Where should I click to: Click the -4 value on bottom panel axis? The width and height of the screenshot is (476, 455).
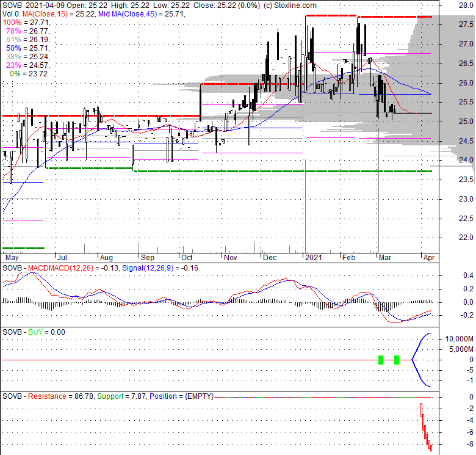click(x=469, y=420)
